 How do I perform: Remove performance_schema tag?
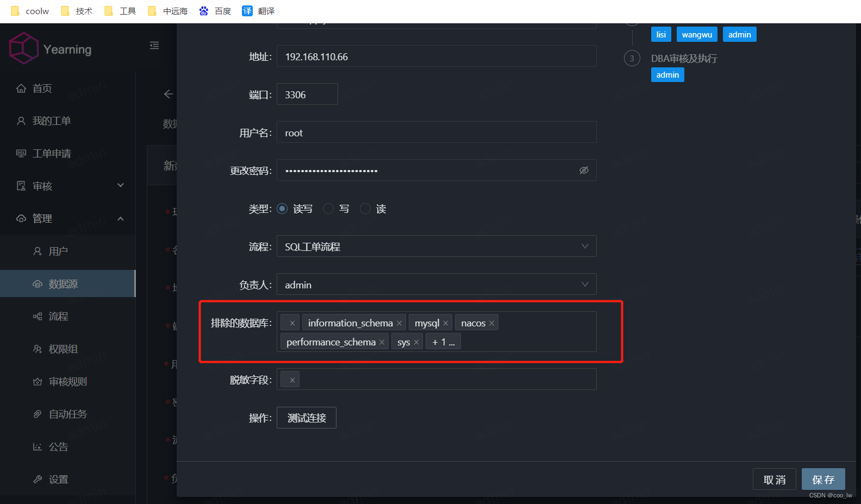[382, 342]
